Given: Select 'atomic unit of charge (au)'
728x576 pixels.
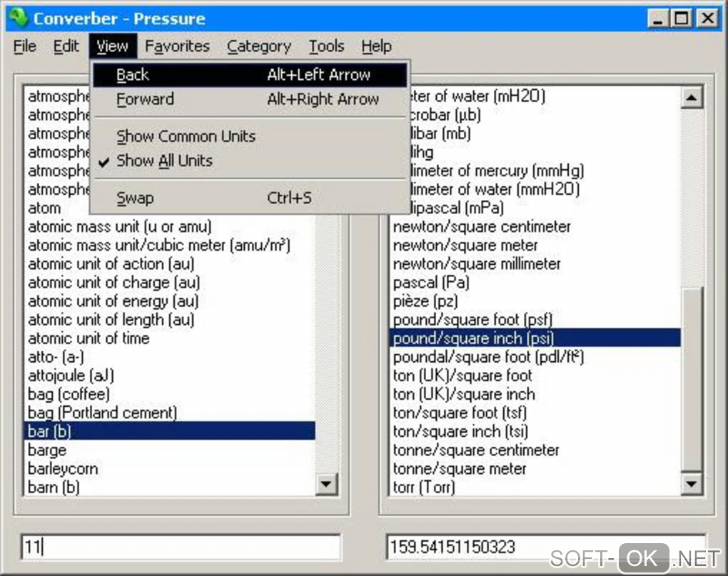Looking at the screenshot, I should tap(170, 282).
